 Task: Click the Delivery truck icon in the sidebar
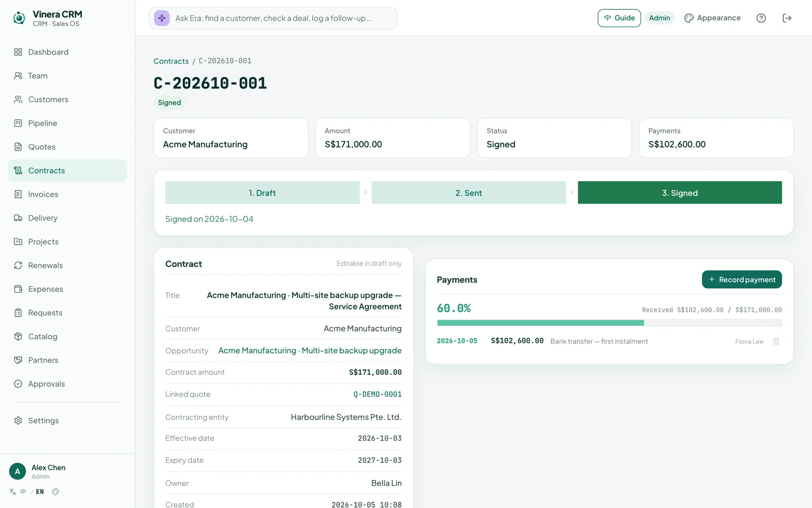tap(18, 218)
